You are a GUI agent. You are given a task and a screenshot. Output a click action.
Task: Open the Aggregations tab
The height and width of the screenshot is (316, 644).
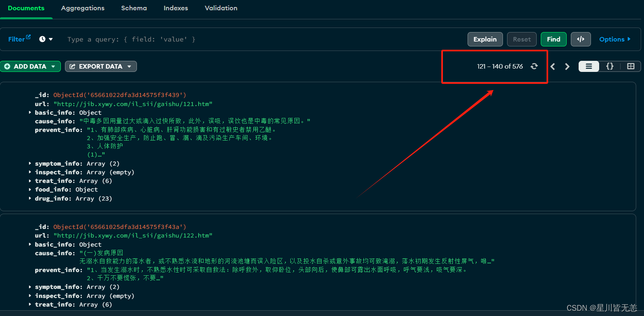(x=83, y=8)
